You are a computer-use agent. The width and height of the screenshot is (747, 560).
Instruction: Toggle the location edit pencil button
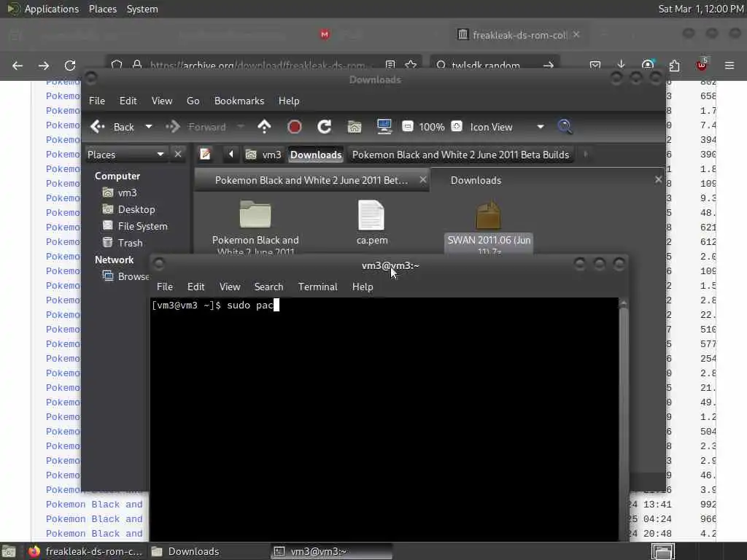click(x=205, y=155)
